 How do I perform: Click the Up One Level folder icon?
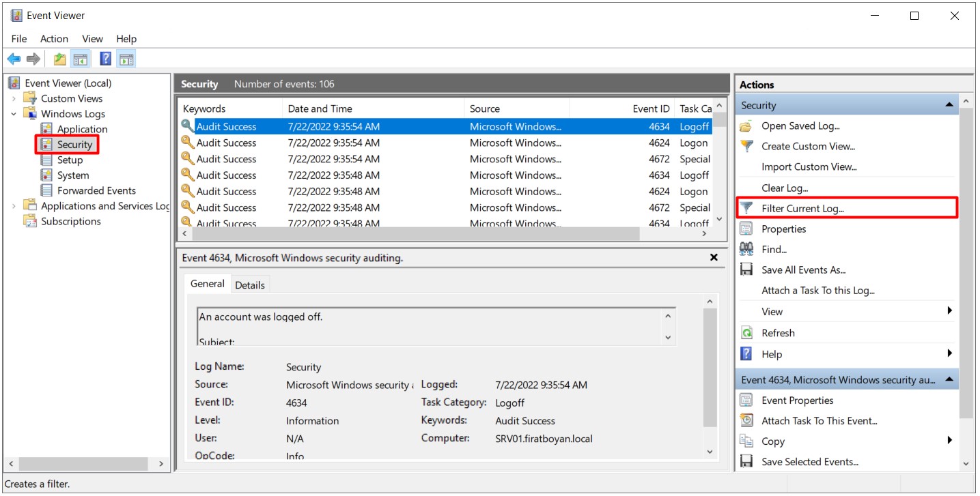60,59
